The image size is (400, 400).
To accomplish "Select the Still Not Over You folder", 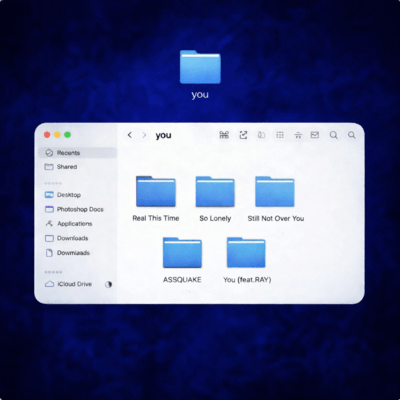I will pos(275,192).
